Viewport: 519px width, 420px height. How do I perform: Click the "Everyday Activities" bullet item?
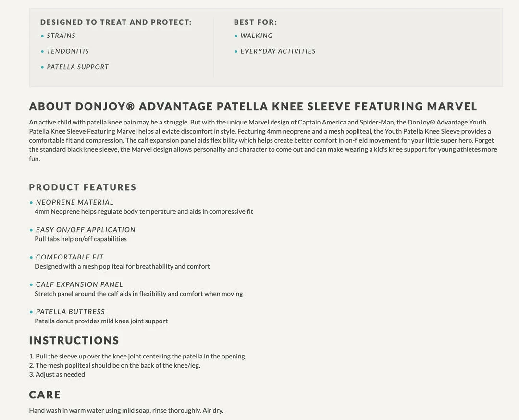[278, 51]
